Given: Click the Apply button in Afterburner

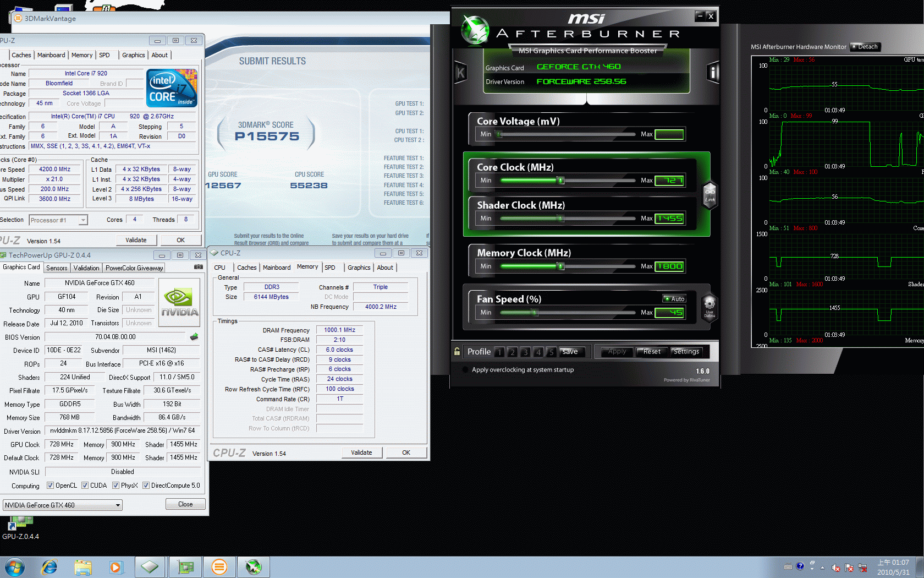Looking at the screenshot, I should click(617, 352).
